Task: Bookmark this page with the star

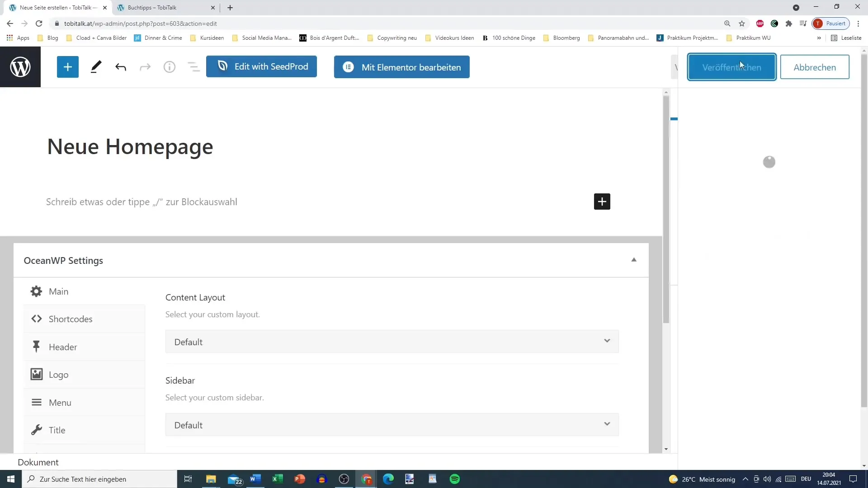Action: click(742, 23)
